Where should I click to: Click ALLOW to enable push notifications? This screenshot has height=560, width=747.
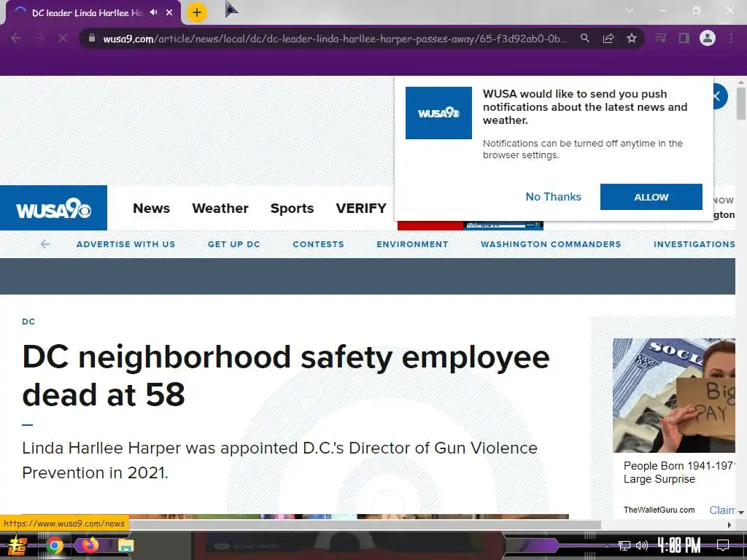(651, 197)
